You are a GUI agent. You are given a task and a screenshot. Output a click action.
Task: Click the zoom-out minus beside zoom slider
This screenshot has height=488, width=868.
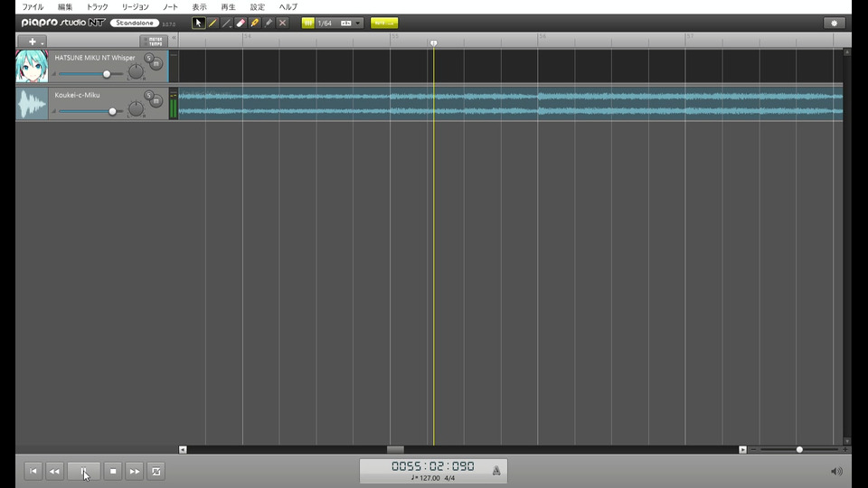[x=753, y=450]
